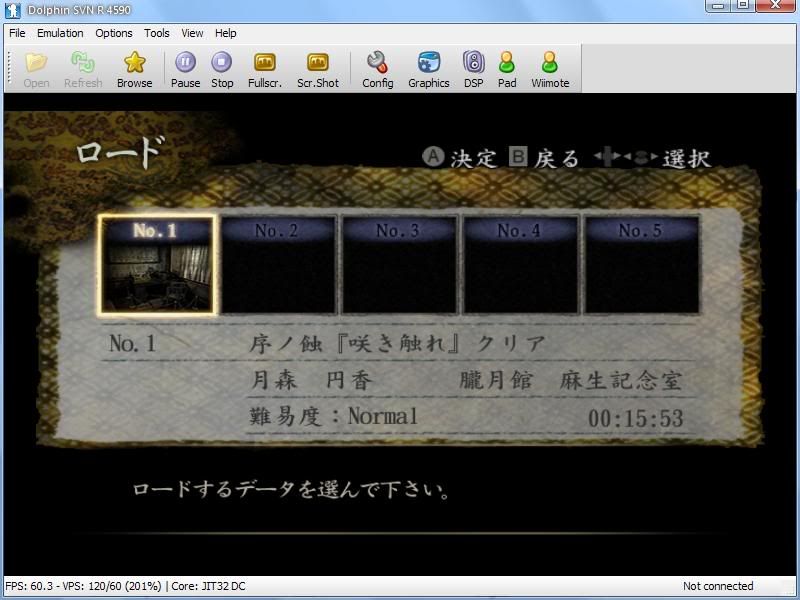This screenshot has height=600, width=800.
Task: Open the View menu
Action: click(192, 33)
